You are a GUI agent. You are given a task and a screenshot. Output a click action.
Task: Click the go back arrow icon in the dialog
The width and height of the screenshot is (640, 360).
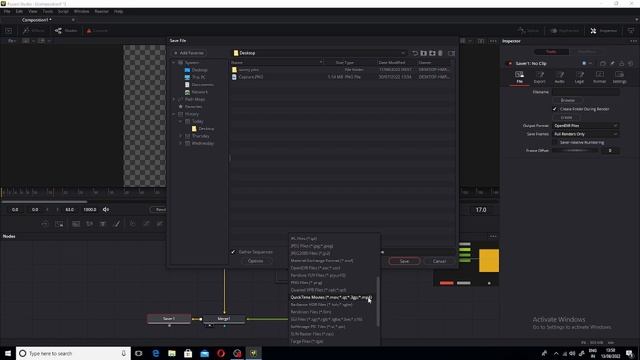click(x=415, y=53)
